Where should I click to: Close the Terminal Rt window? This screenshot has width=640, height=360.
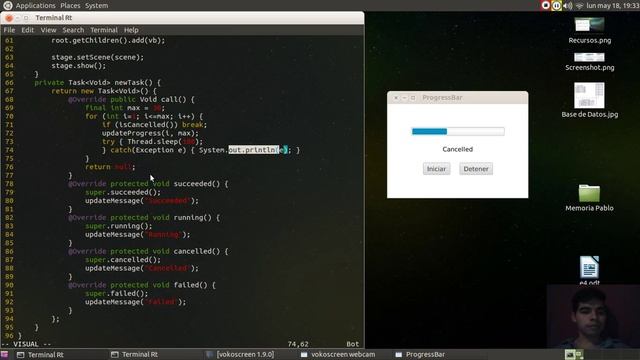(9, 18)
